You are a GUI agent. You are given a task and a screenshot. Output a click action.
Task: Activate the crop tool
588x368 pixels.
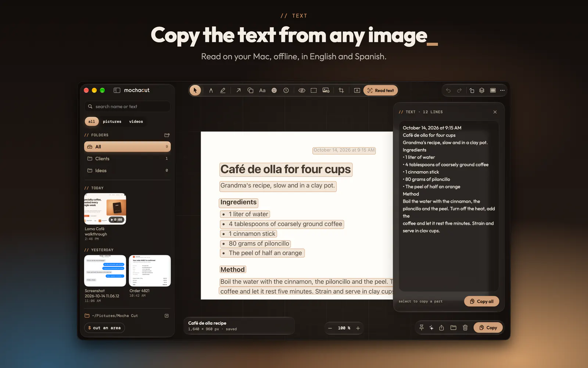point(341,90)
